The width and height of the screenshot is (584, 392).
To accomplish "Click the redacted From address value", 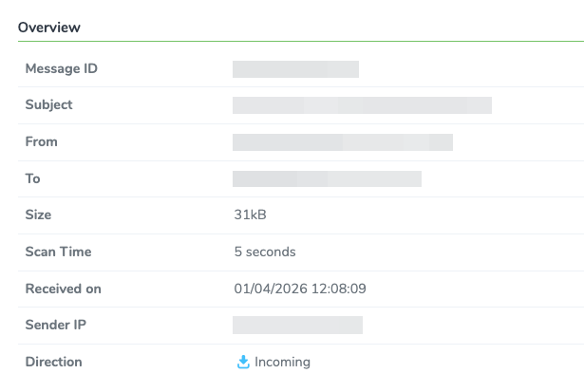I will (343, 142).
